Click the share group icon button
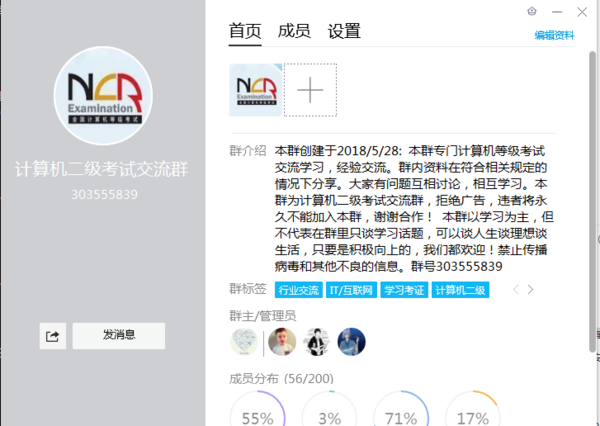600x426 pixels. (x=53, y=336)
